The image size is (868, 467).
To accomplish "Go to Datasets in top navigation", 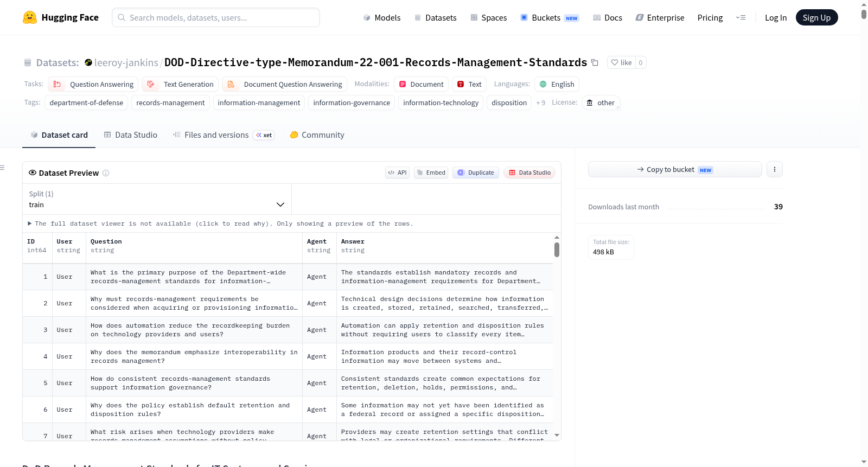I will tap(435, 17).
